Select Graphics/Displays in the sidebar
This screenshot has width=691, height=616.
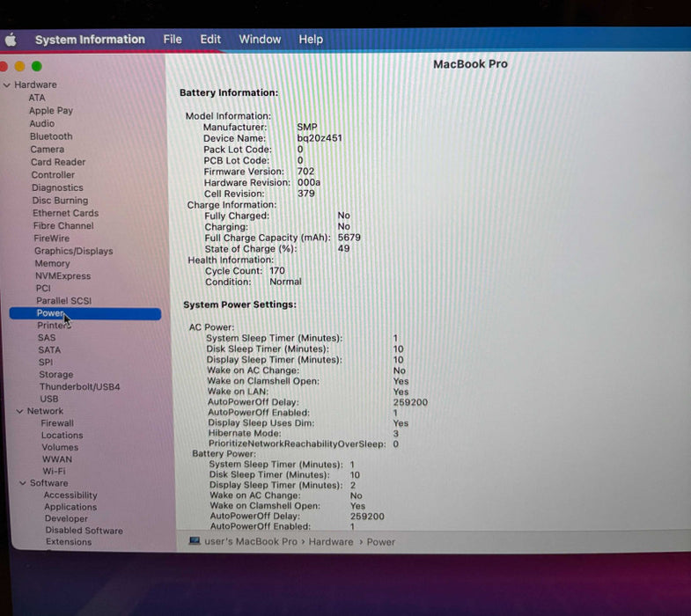pyautogui.click(x=74, y=251)
